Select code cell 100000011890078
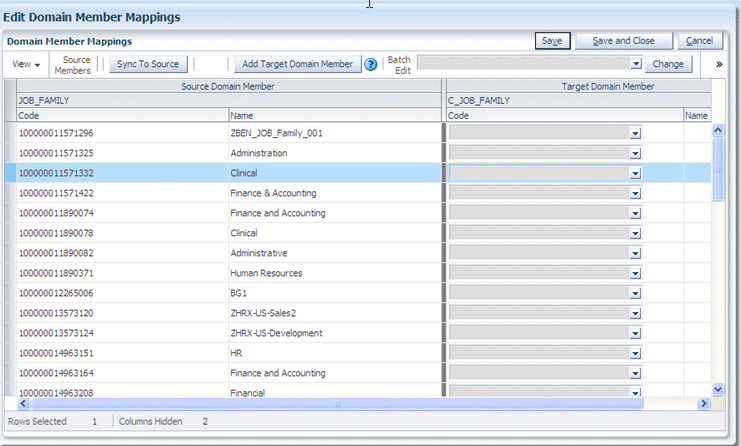 coord(122,233)
